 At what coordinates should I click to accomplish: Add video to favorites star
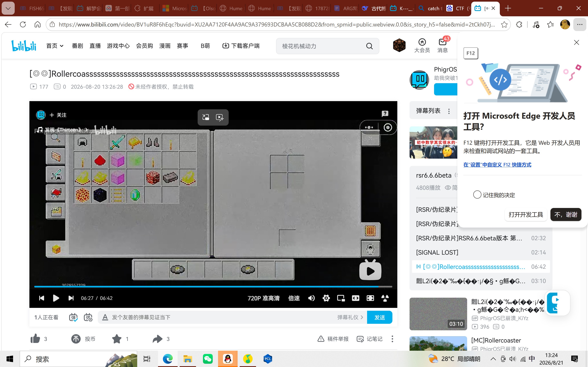point(120,339)
